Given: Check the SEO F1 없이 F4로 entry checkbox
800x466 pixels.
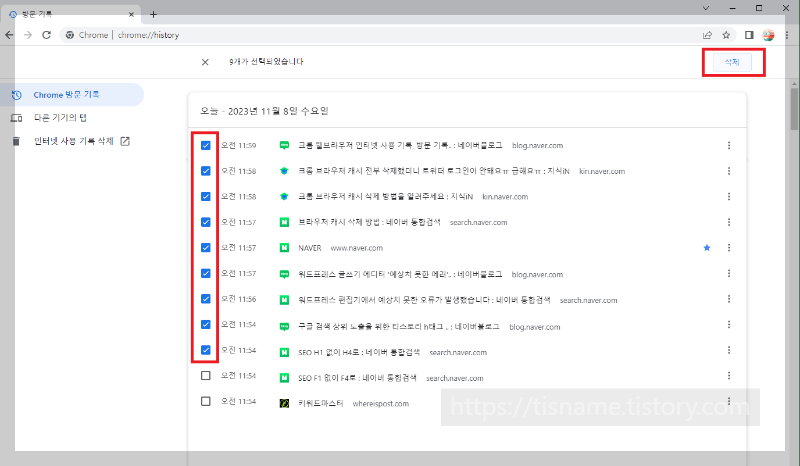Looking at the screenshot, I should tap(206, 376).
